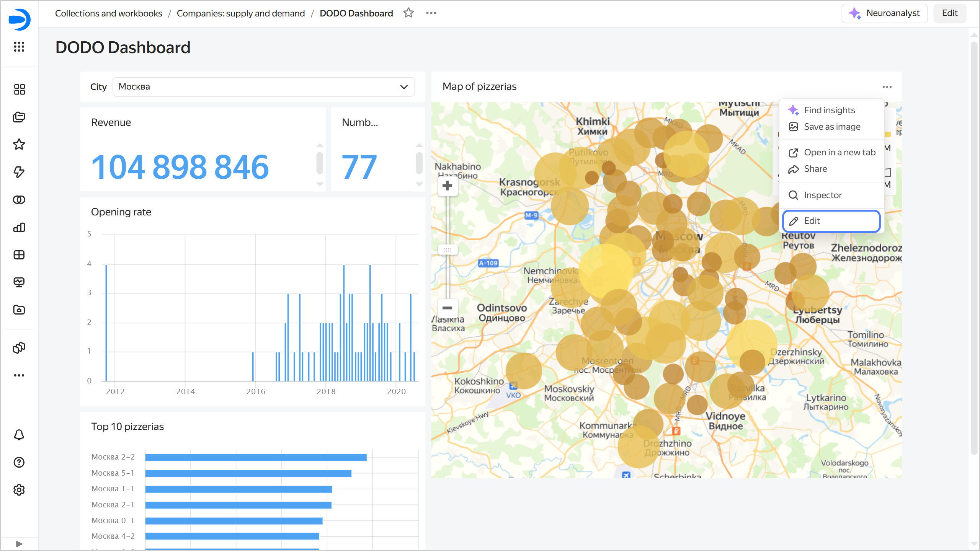Open Charts bar icon in sidebar
The height and width of the screenshot is (551, 980).
[19, 227]
